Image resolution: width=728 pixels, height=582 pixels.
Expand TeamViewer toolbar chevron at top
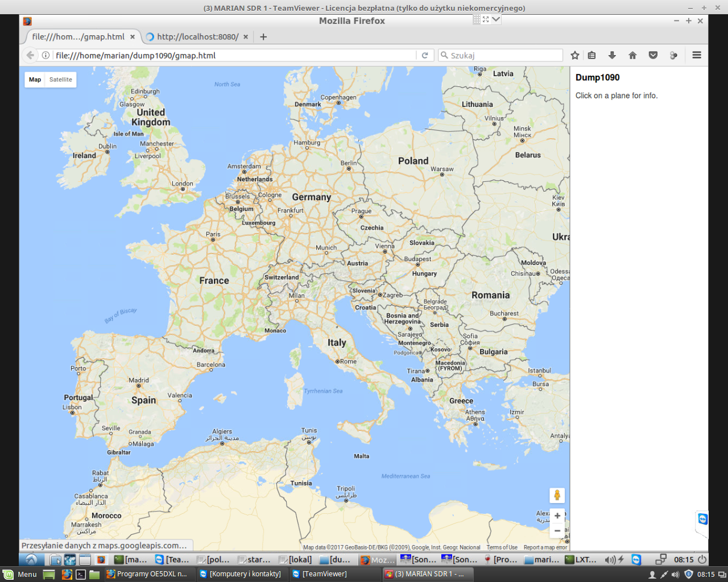(496, 19)
